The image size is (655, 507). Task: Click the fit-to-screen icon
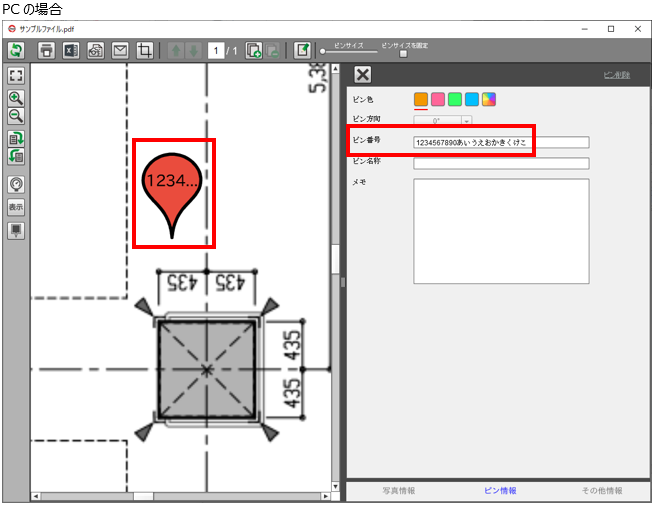click(x=16, y=75)
